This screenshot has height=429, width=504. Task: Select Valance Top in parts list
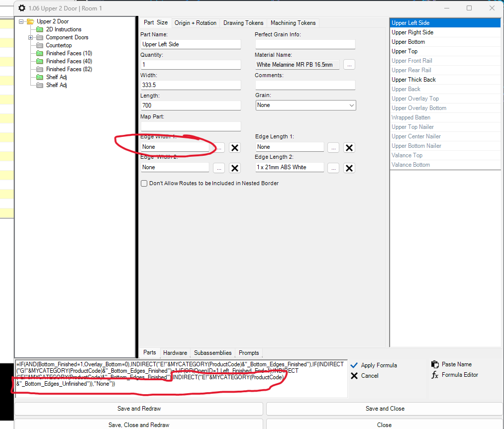445,155
